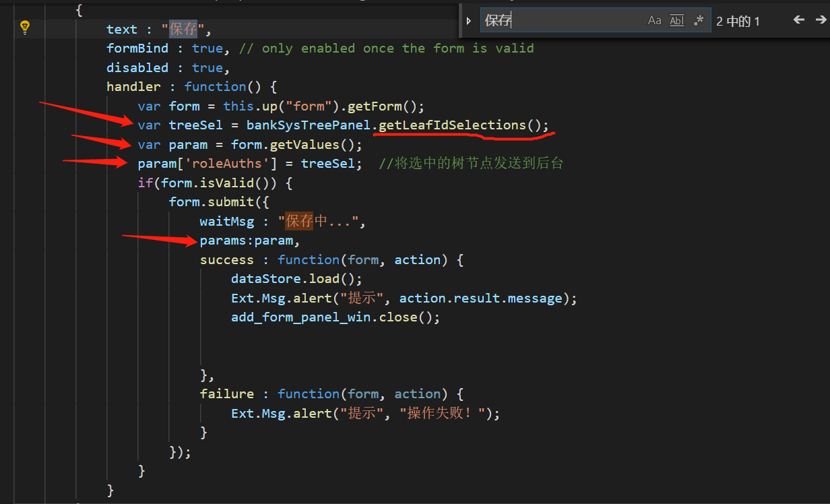This screenshot has height=504, width=830.
Task: Toggle whole word matching in find widget
Action: click(676, 20)
